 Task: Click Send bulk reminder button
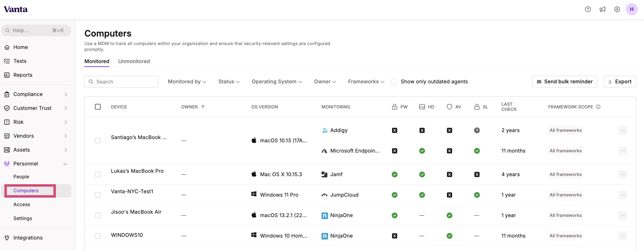564,82
